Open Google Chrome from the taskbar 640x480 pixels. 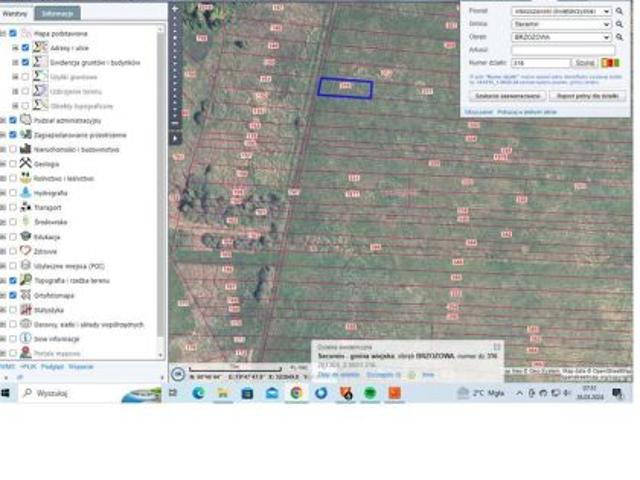click(297, 393)
